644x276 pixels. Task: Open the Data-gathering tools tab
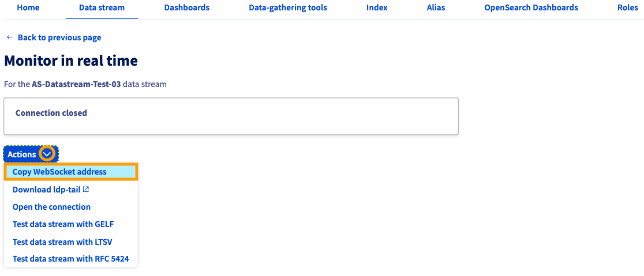coord(288,8)
